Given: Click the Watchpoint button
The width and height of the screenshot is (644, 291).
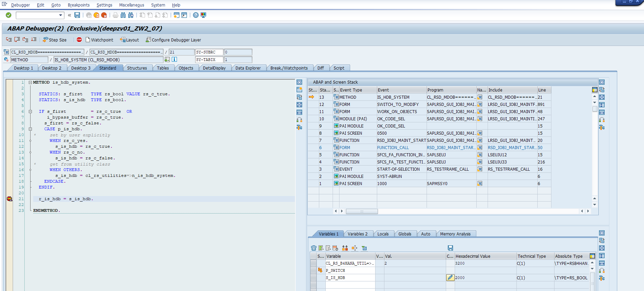Looking at the screenshot, I should coord(99,40).
